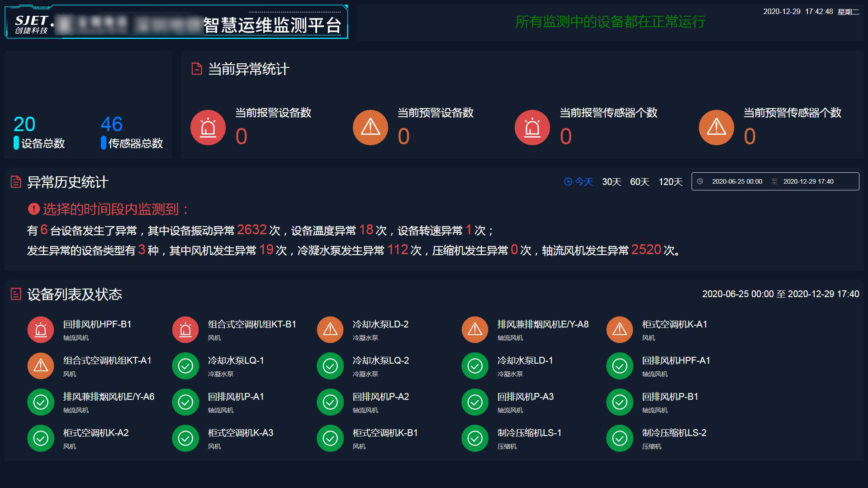
Task: Click red alarm icon for 回排风机HPF-B1
Action: (41, 330)
